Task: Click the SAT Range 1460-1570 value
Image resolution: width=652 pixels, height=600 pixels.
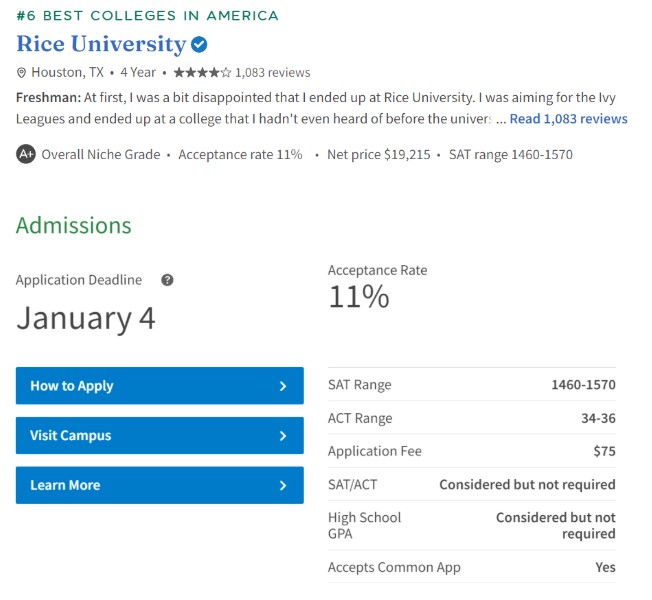Action: [583, 385]
